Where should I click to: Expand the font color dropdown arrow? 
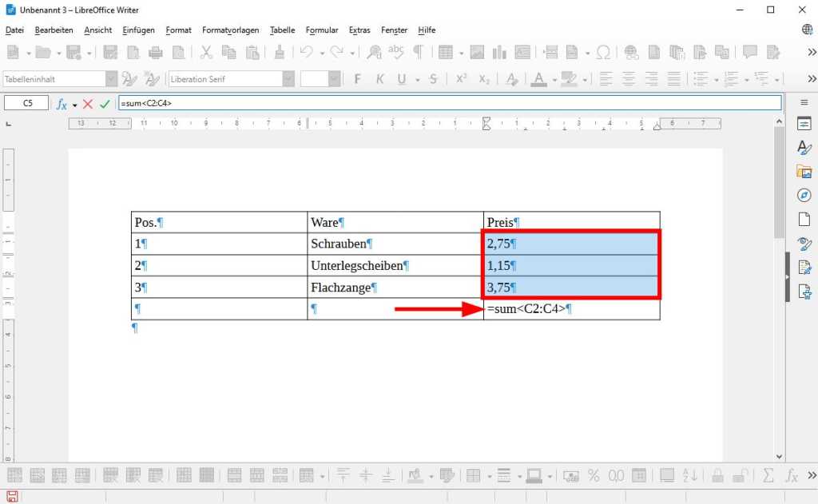553,78
